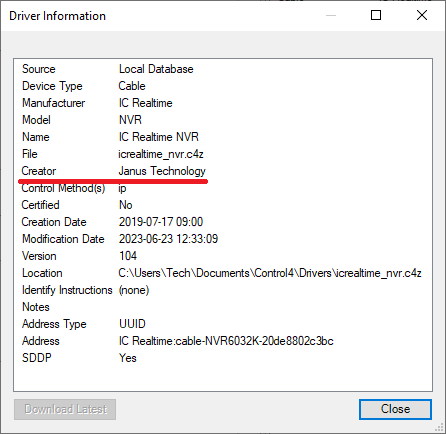Select the Modification Date value

click(x=168, y=239)
